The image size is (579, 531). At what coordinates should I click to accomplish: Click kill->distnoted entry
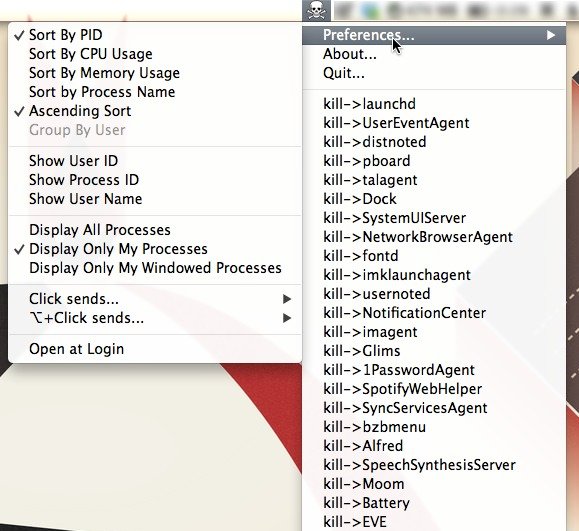pos(434,142)
